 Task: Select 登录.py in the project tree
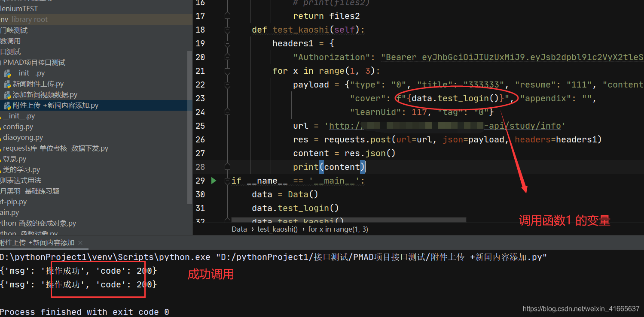15,159
